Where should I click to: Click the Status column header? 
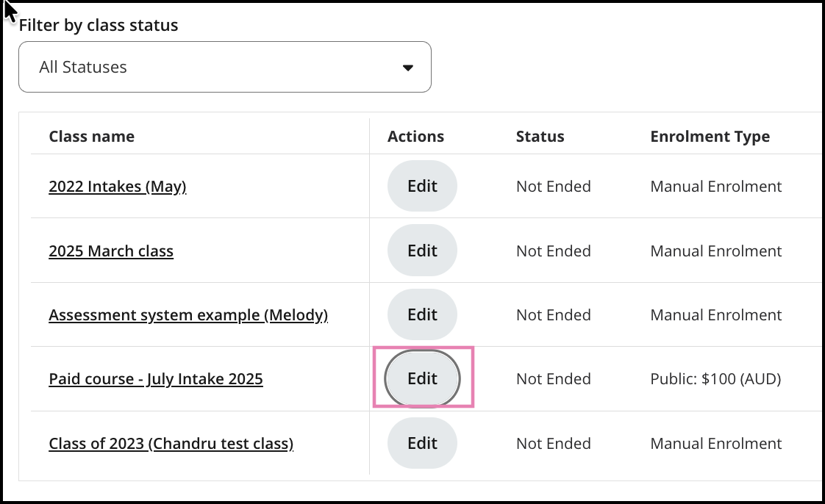tap(540, 137)
